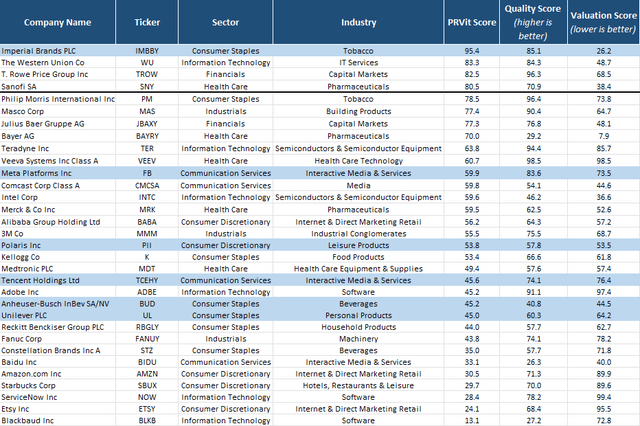The height and width of the screenshot is (426, 640).
Task: Click the IT Services industry cell
Action: (x=358, y=63)
